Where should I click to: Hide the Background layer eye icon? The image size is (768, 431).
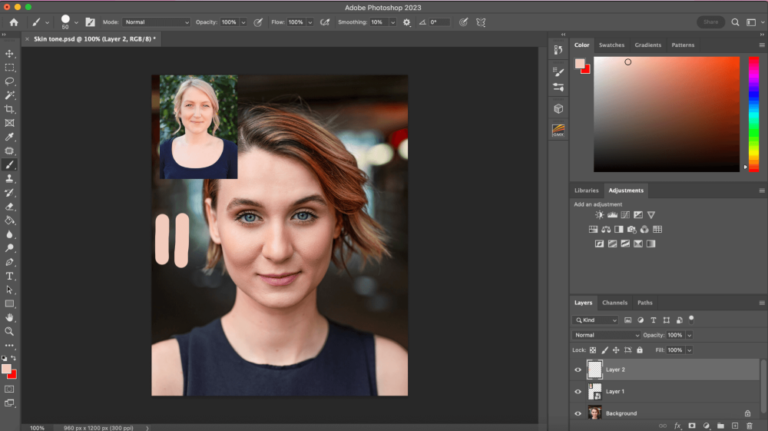[578, 413]
